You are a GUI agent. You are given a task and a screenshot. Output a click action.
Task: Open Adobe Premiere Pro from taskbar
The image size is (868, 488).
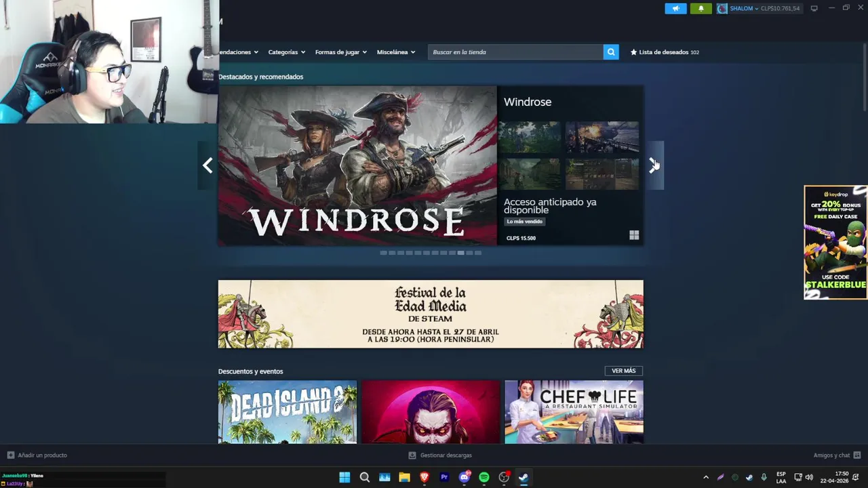point(444,477)
